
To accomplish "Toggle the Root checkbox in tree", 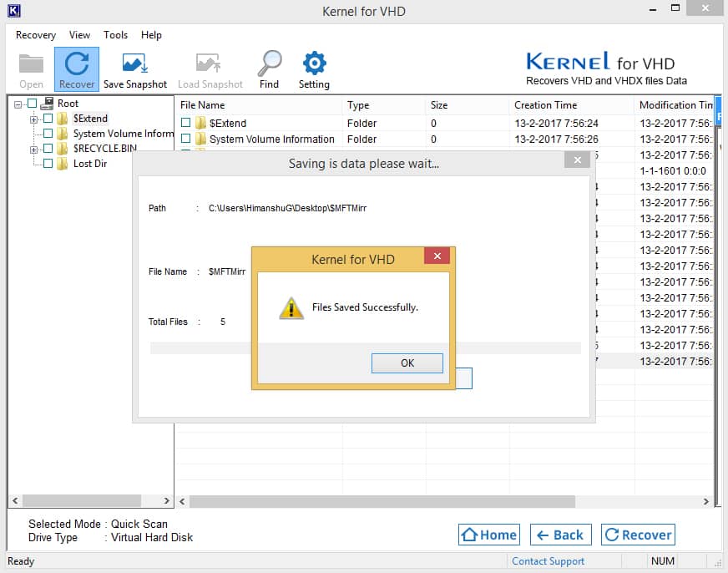I will click(32, 103).
